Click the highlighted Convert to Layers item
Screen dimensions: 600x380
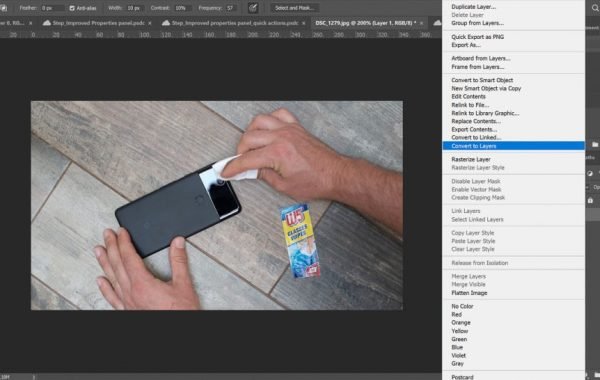pos(513,146)
